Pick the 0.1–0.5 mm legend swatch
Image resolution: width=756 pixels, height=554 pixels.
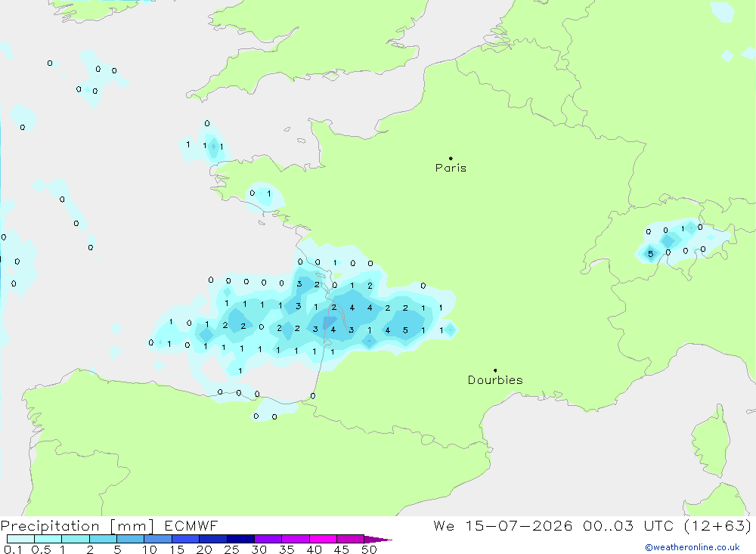tap(20, 539)
